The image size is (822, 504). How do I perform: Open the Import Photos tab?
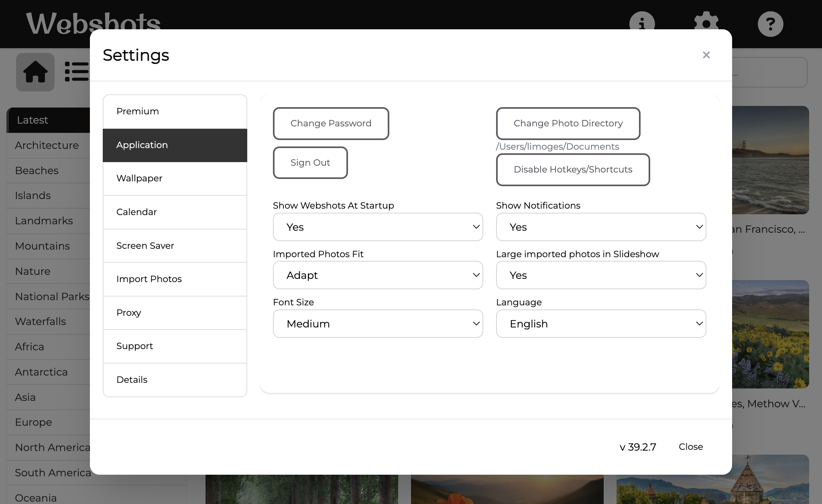point(175,279)
